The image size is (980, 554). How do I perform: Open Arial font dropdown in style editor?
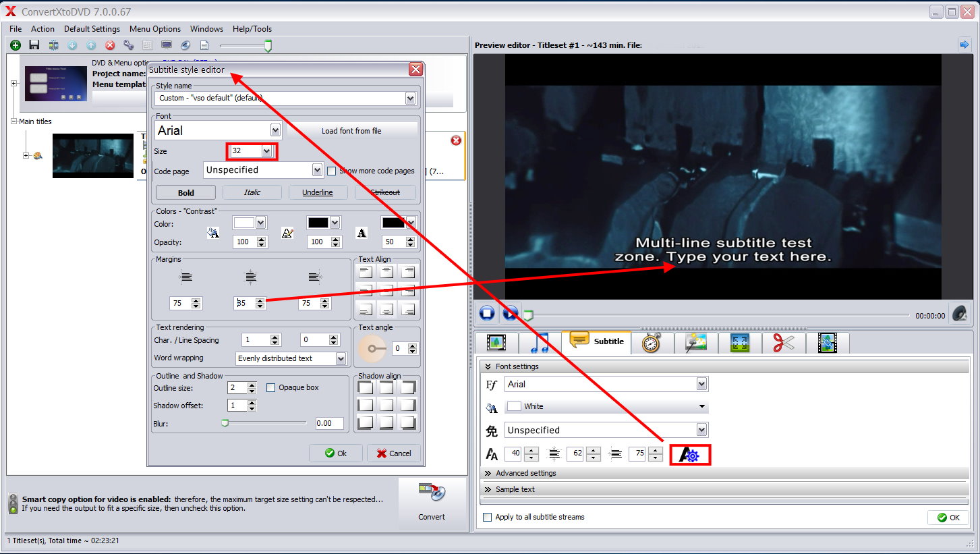[x=275, y=130]
